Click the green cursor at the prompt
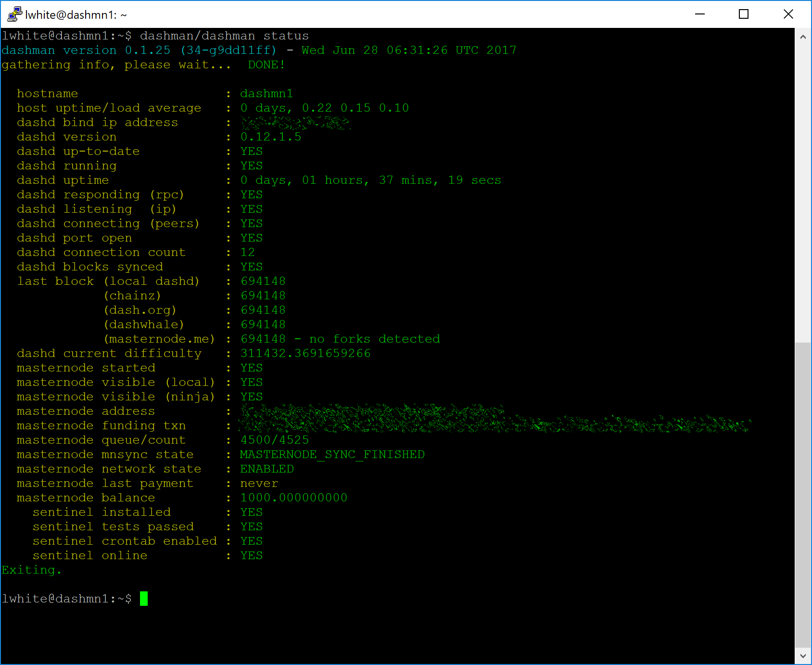This screenshot has height=665, width=812. pyautogui.click(x=144, y=599)
